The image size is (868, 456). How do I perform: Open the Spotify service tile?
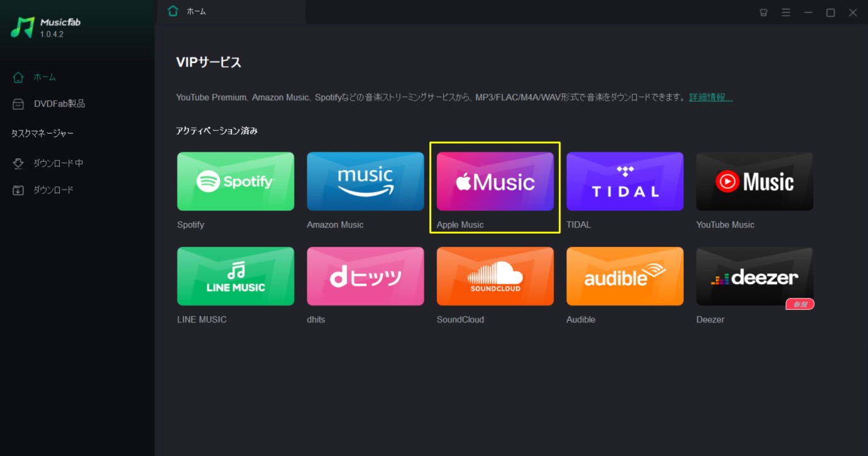click(235, 181)
